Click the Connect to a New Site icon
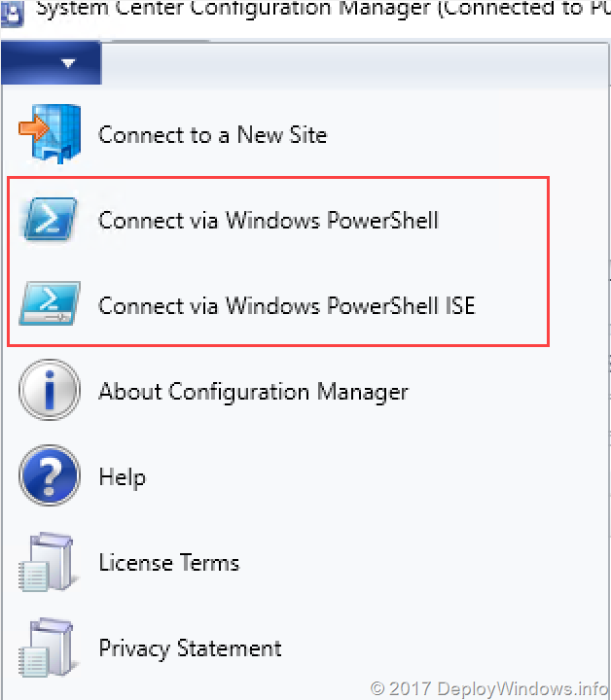 click(49, 133)
